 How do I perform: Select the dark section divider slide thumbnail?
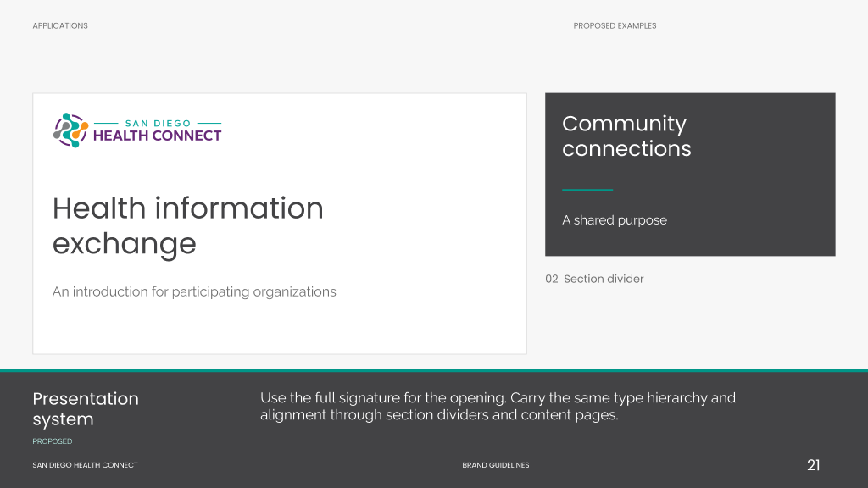click(690, 175)
